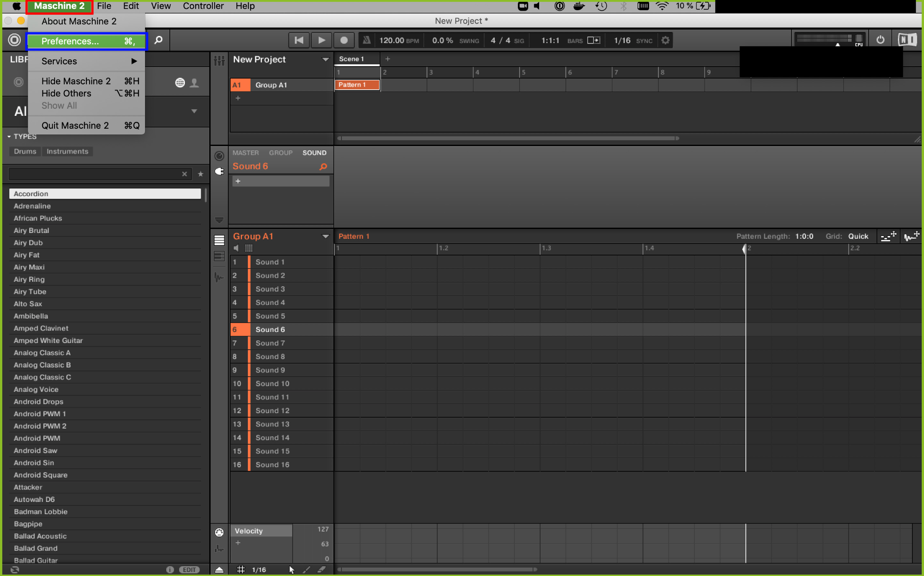Select the Plug-in icon
Viewport: 924px width, 576px height.
(x=219, y=171)
